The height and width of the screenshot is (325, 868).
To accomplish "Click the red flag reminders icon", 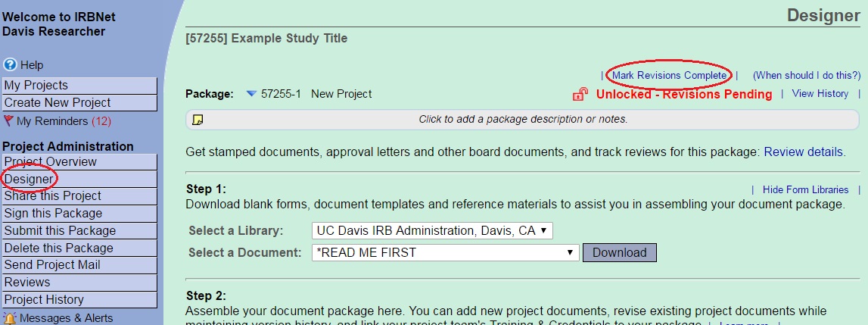I will pyautogui.click(x=9, y=120).
